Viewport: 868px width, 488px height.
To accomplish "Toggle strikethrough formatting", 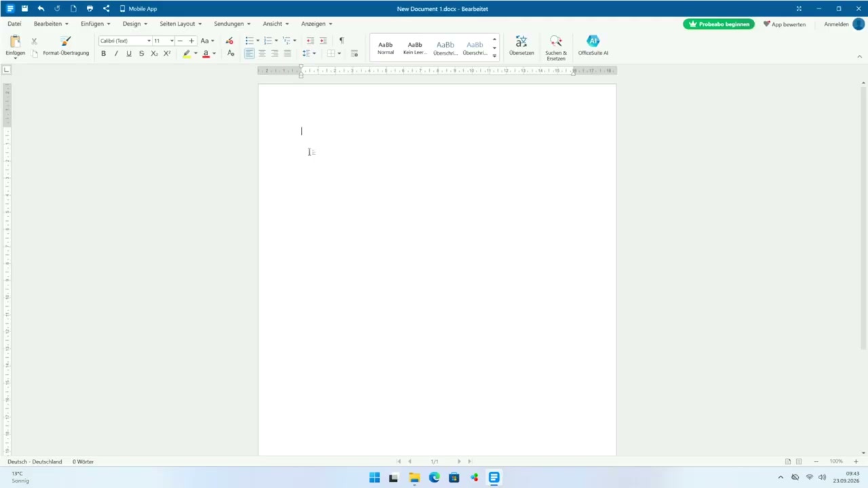I will click(x=141, y=54).
